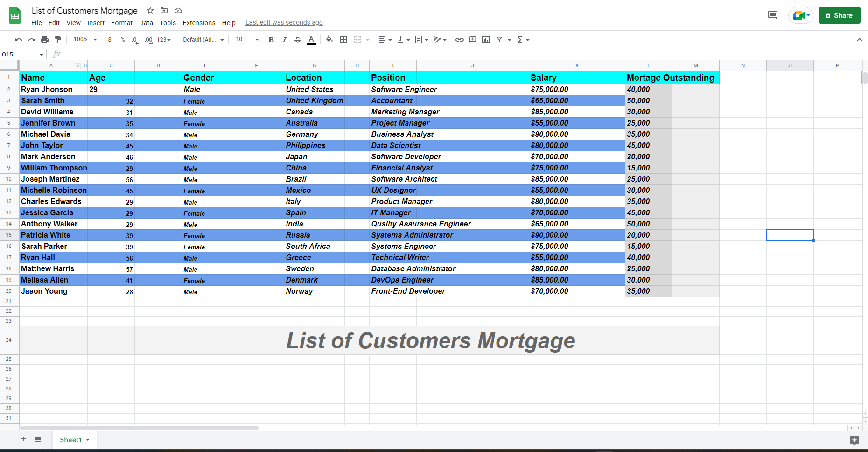
Task: Open version history via last edit link
Action: click(284, 23)
